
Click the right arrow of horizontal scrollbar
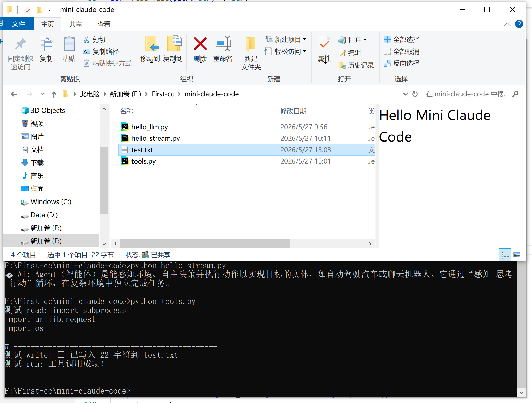pyautogui.click(x=370, y=244)
